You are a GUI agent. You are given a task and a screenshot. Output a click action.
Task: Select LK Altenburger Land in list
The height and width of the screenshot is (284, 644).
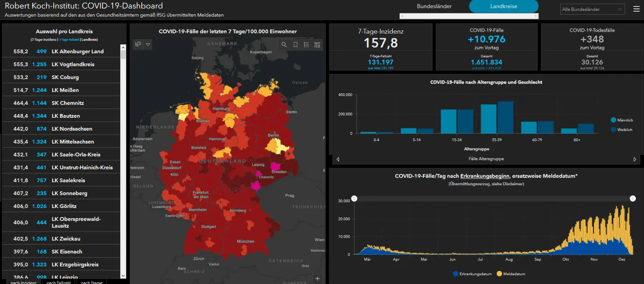61,52
